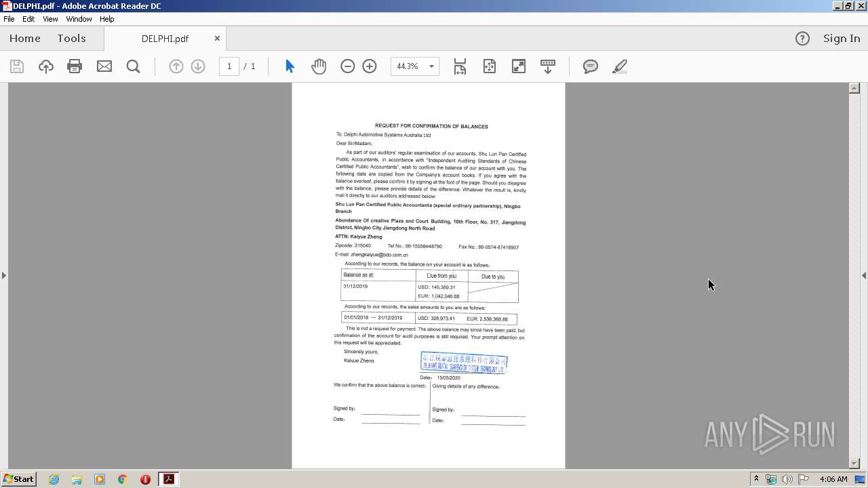
Task: Click the document title 'REQUEST FOR CONFIRMATION OF BALANCES'
Action: click(431, 126)
